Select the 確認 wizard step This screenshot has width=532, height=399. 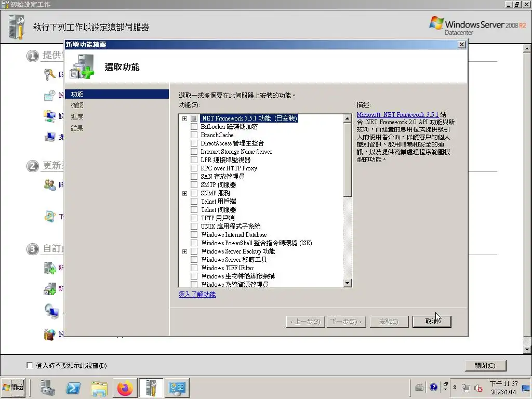click(77, 105)
